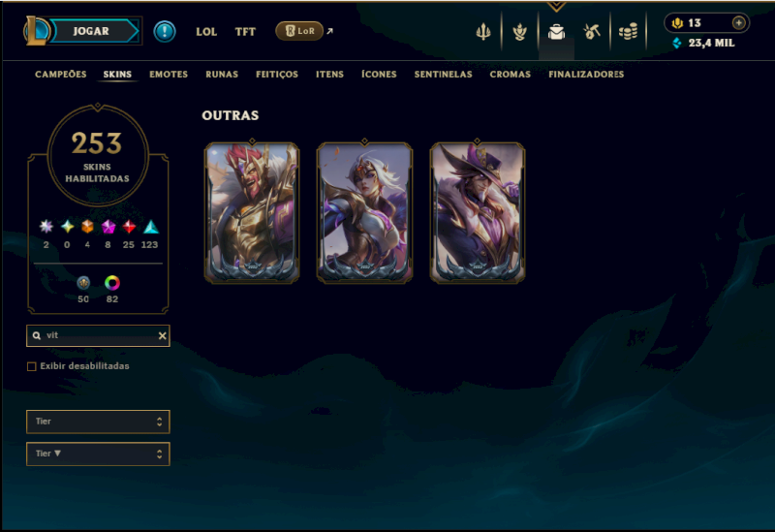Open the CROMAS tab

pos(511,75)
